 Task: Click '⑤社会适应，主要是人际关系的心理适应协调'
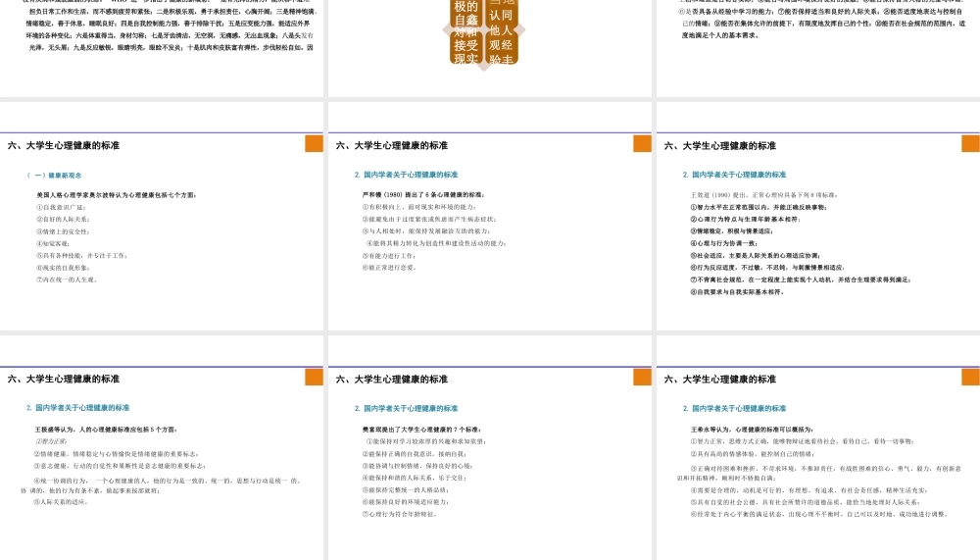tap(755, 255)
